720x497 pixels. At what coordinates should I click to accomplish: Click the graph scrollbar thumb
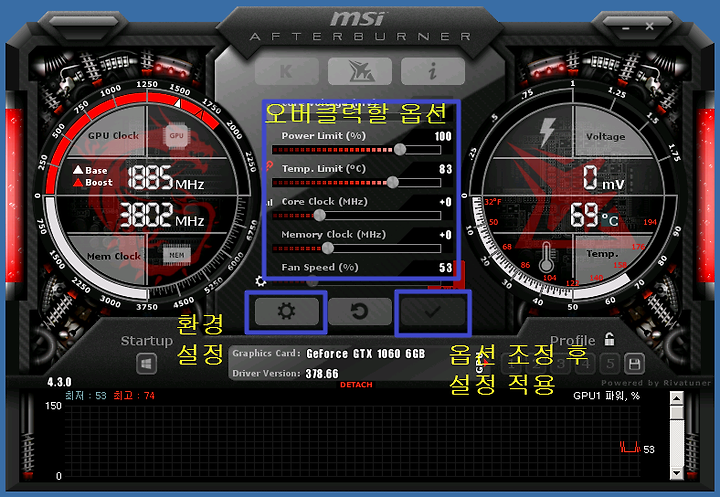click(676, 413)
